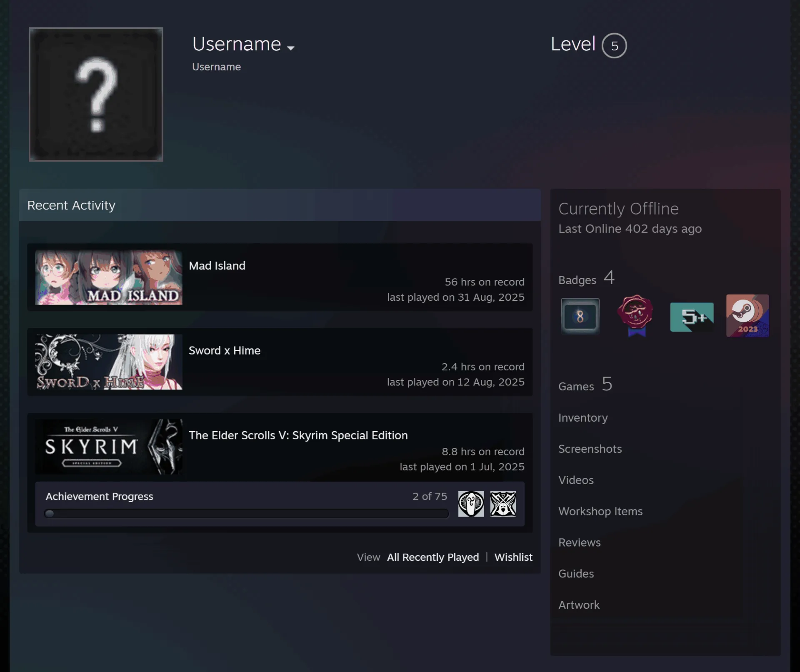
Task: Open the Sword x Hime title link
Action: click(225, 351)
